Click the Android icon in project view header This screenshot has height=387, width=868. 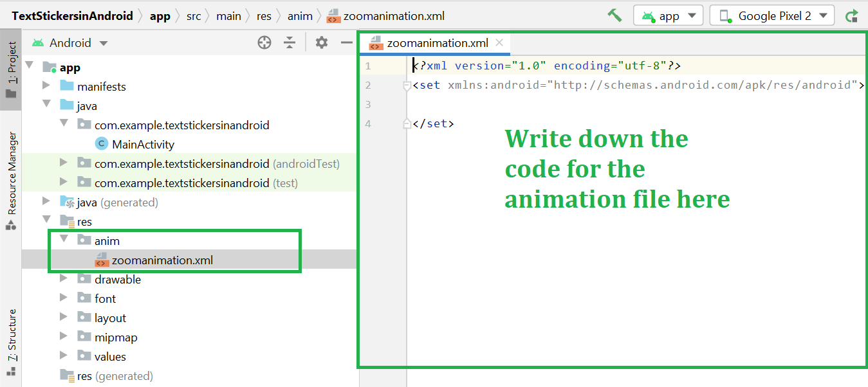tap(38, 43)
